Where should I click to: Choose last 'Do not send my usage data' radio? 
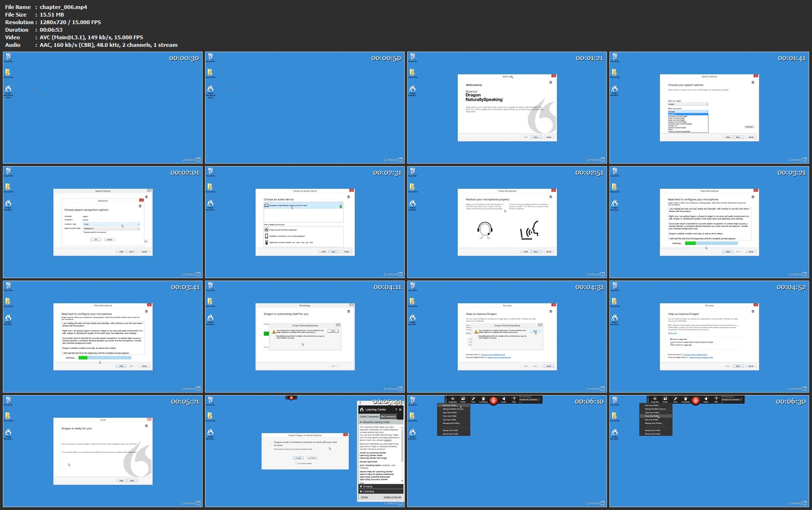pos(671,345)
